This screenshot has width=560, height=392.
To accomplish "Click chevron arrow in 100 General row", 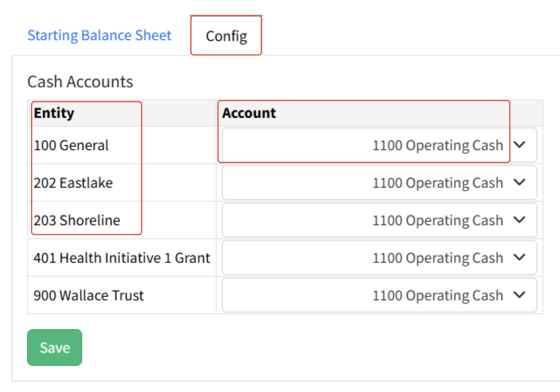I will tap(520, 145).
